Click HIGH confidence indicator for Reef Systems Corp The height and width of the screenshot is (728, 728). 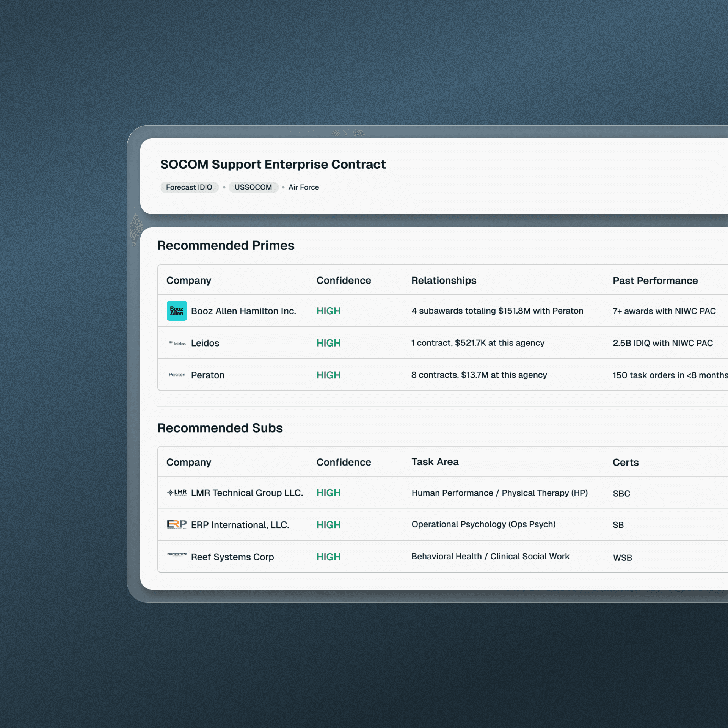coord(328,557)
